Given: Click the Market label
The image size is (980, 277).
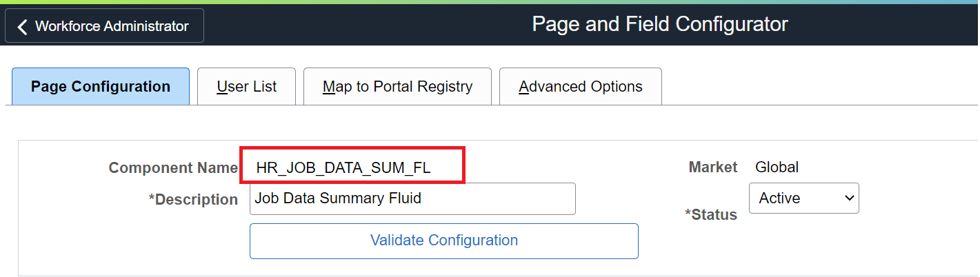Looking at the screenshot, I should 713,167.
